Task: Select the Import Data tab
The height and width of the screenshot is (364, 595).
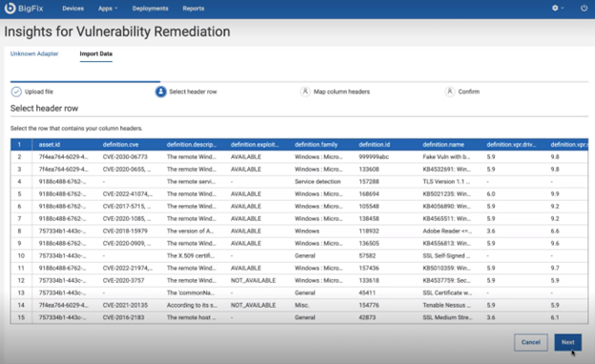Action: (x=96, y=54)
